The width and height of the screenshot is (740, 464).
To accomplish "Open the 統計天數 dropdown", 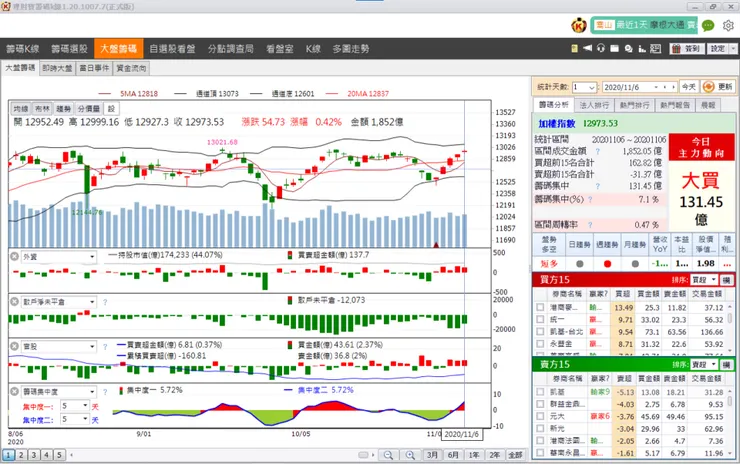I will (x=584, y=87).
